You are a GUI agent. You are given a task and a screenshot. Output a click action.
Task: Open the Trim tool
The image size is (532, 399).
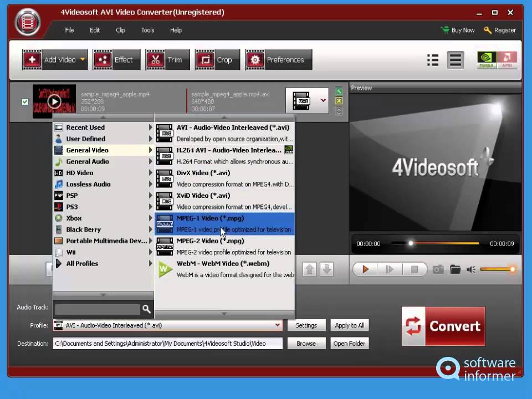tap(167, 60)
